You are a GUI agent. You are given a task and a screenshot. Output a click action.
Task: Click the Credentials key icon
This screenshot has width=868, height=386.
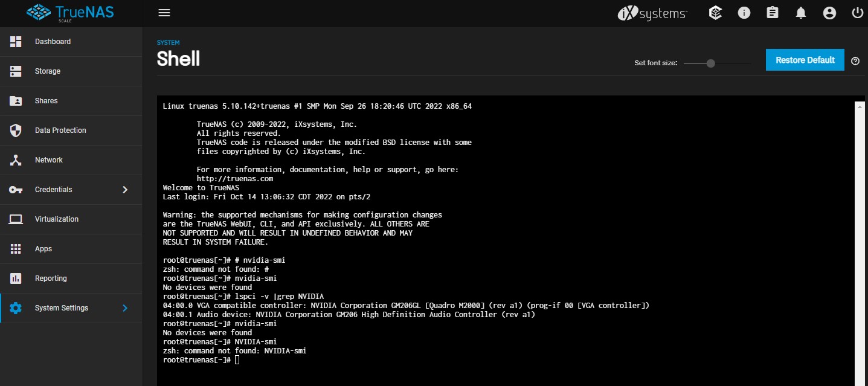click(x=16, y=190)
